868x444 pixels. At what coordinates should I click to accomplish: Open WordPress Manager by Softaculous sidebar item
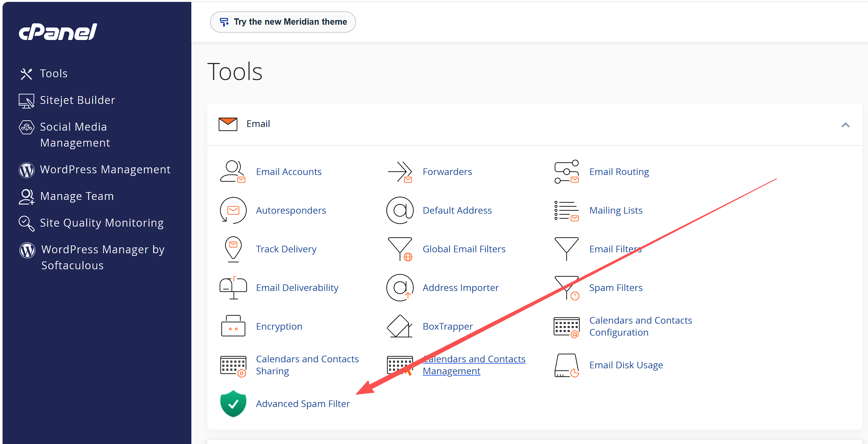click(x=103, y=258)
